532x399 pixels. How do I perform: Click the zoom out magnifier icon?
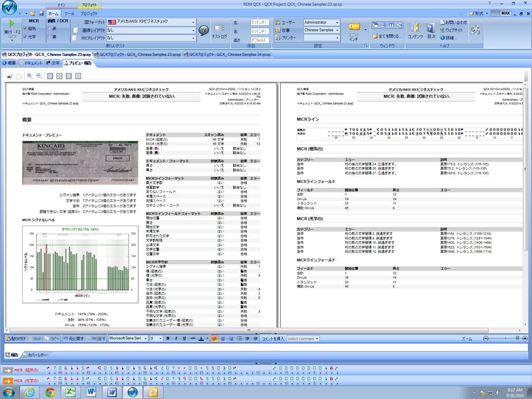click(39, 76)
